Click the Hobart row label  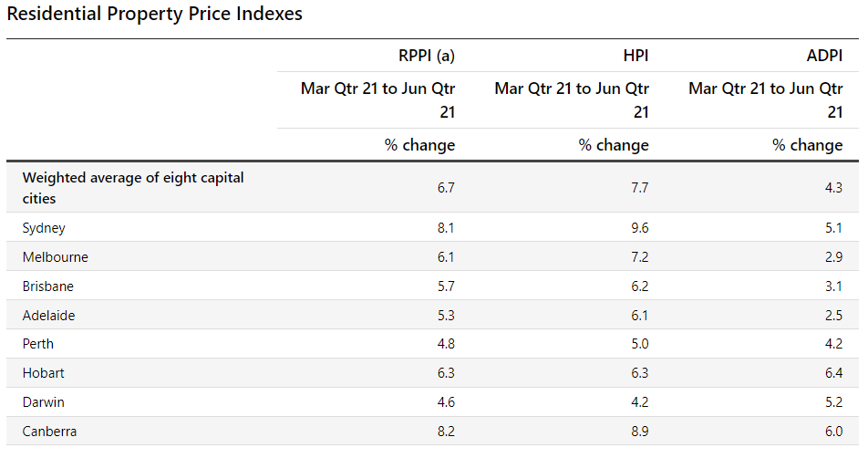click(44, 373)
